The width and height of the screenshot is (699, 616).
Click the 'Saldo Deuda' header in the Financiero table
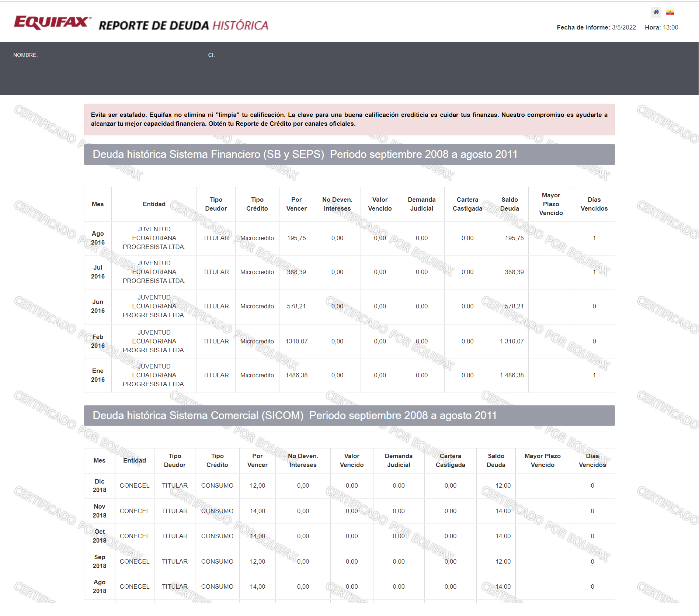click(510, 204)
